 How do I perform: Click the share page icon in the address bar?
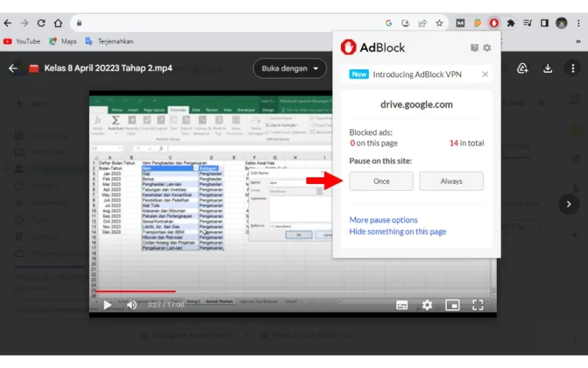(x=423, y=24)
